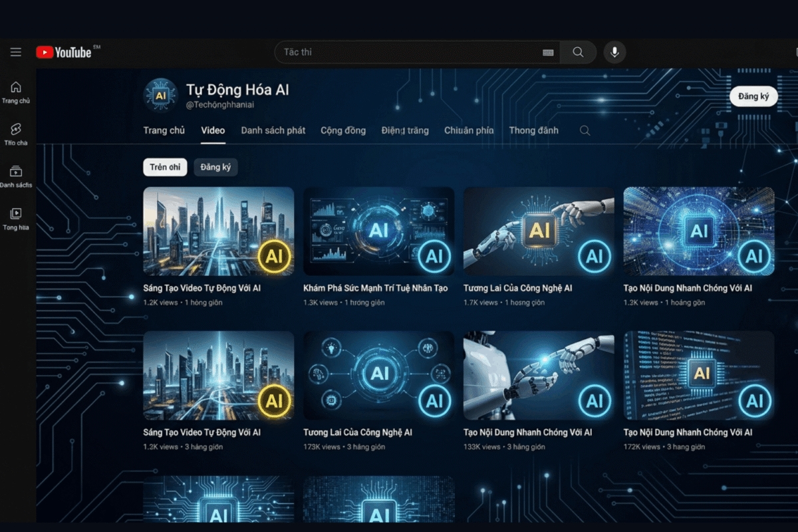The image size is (798, 532).
Task: Select the Trên ohi filter chip
Action: tap(165, 168)
